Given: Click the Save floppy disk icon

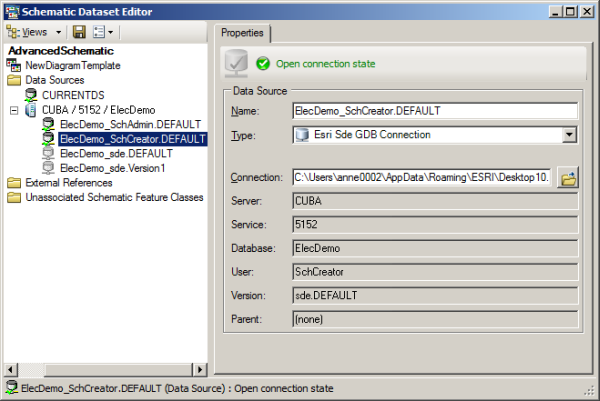Looking at the screenshot, I should click(79, 32).
